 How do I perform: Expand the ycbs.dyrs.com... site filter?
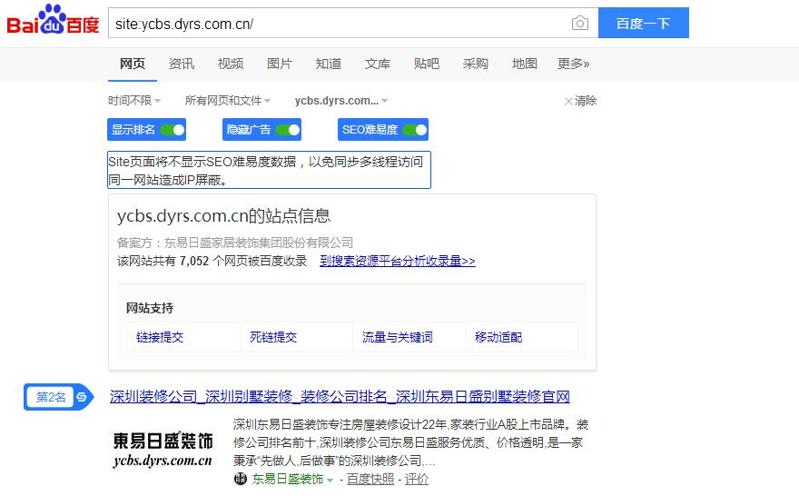pos(341,100)
